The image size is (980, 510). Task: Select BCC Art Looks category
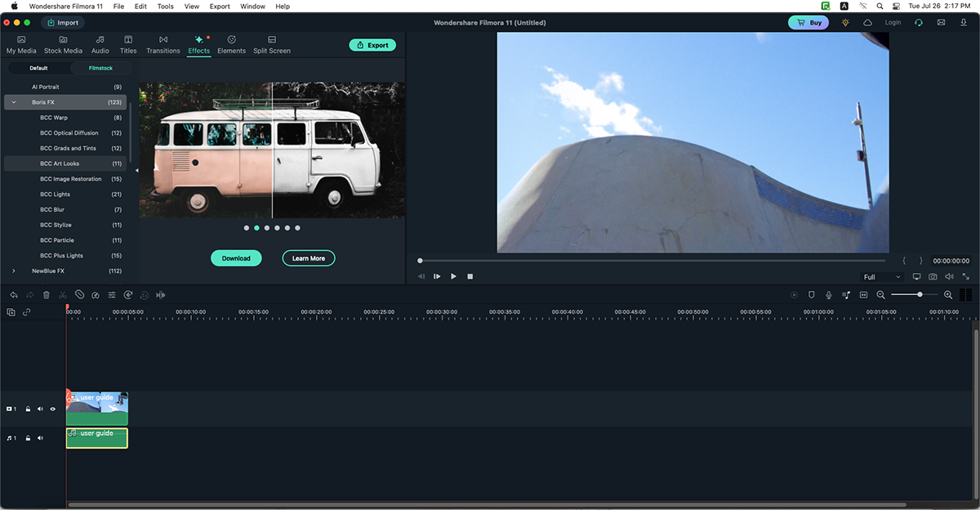click(65, 163)
